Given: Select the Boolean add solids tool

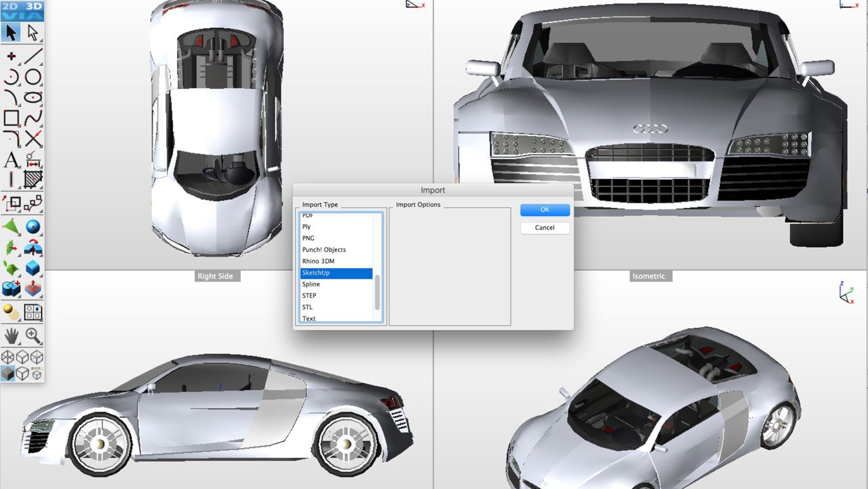Looking at the screenshot, I should (x=11, y=288).
